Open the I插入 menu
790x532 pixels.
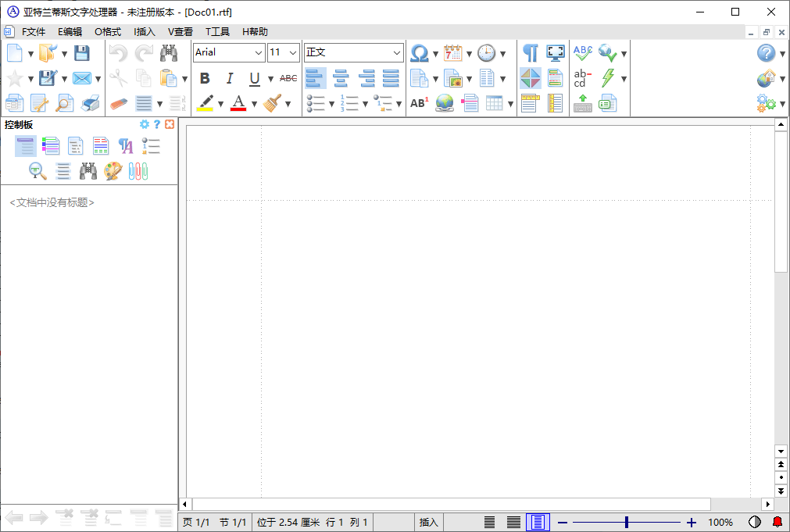[x=145, y=32]
